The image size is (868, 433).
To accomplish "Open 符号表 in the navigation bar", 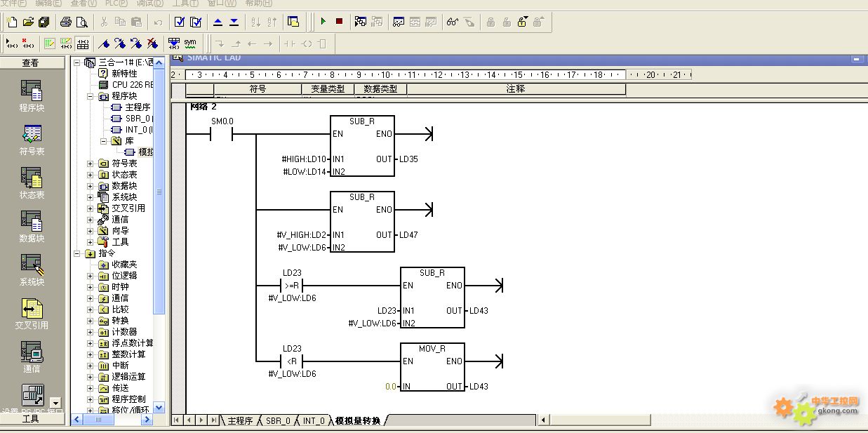I will coord(32,140).
